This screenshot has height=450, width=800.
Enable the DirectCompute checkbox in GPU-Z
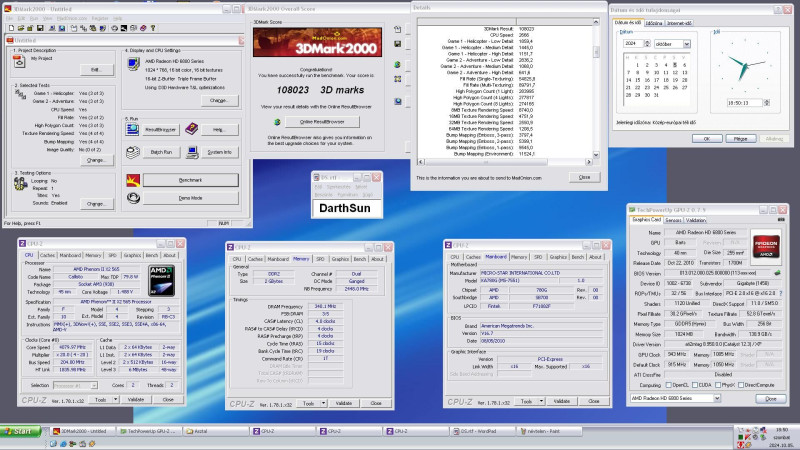point(740,385)
